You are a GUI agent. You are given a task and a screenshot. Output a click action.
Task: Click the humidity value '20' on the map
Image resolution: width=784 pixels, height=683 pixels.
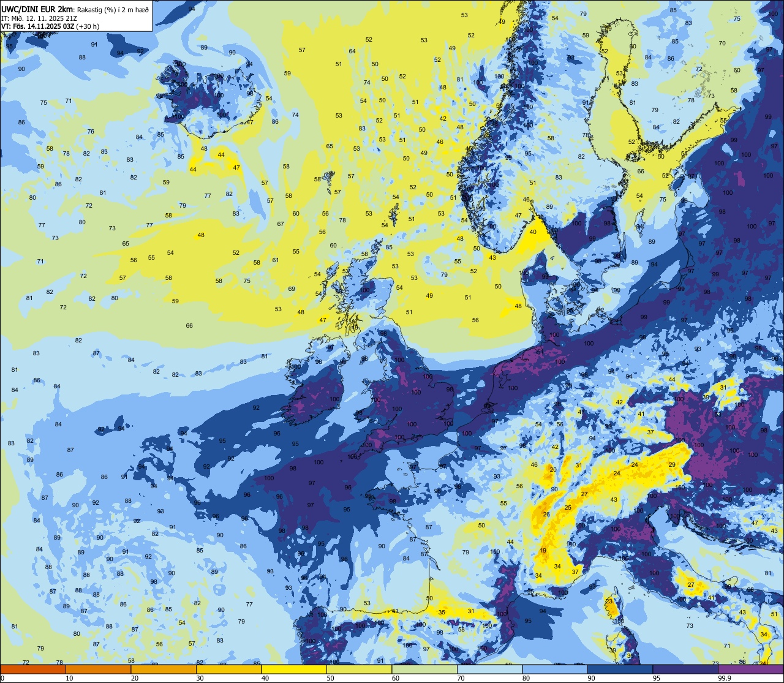(552, 469)
